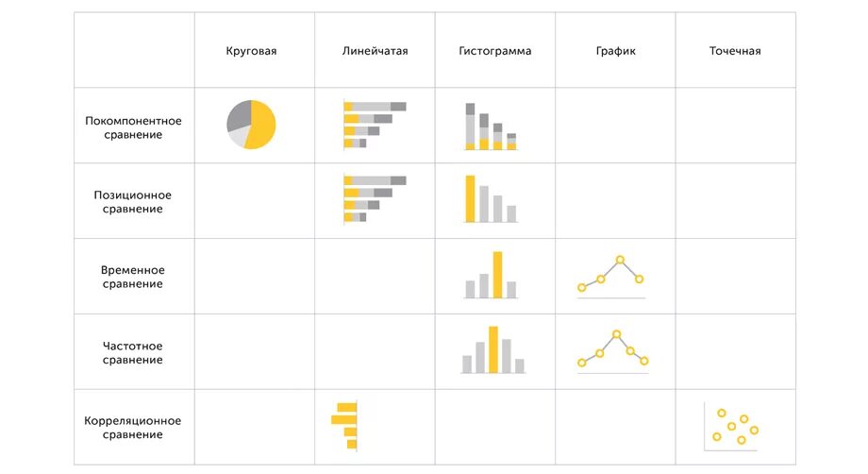Select the Частотное сравнение row label
Screen dimensions: 868x474
(133, 353)
